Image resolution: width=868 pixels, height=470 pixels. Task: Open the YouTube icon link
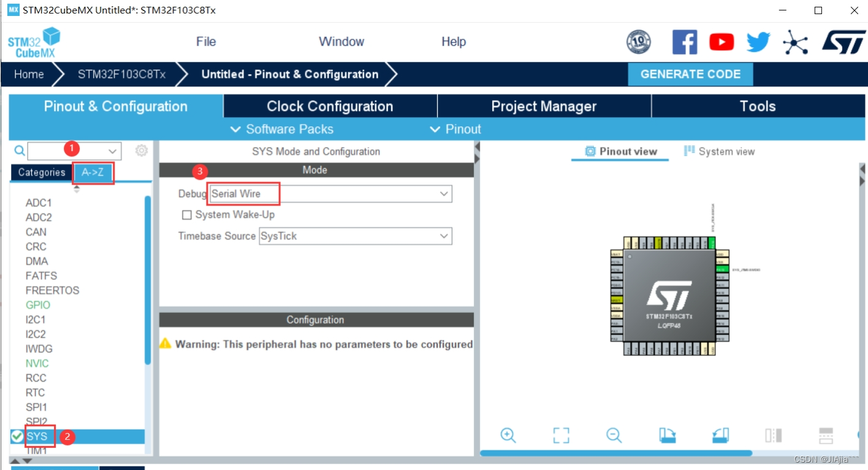[x=721, y=42]
